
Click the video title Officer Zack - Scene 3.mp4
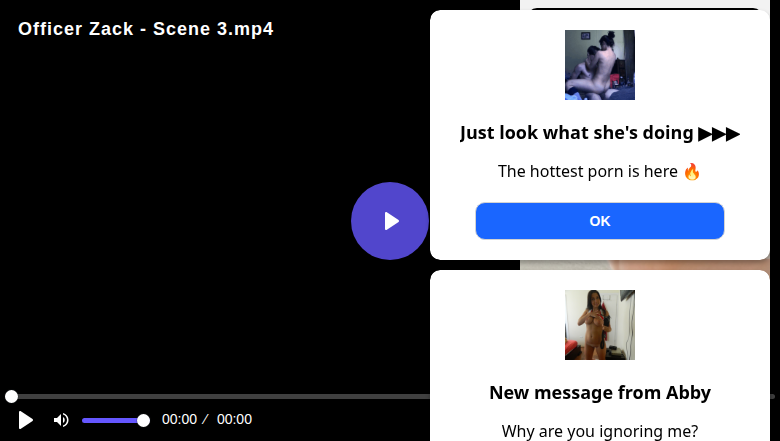(x=146, y=29)
